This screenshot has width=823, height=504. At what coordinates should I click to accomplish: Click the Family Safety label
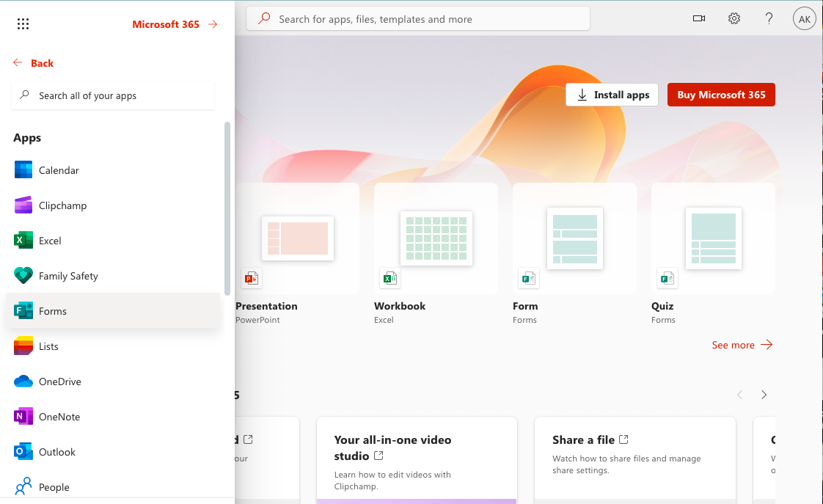[68, 276]
